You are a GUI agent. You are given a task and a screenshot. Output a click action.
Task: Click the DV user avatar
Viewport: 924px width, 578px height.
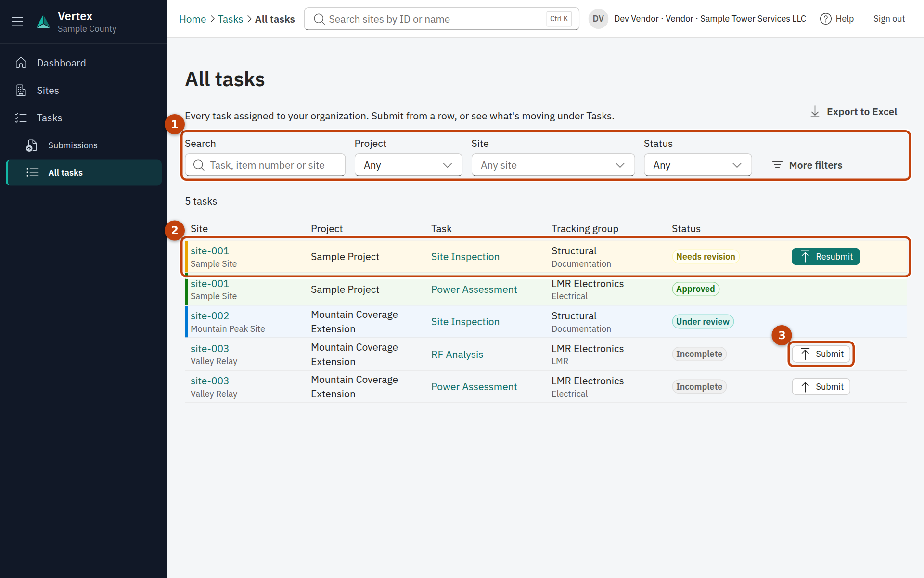coord(598,19)
